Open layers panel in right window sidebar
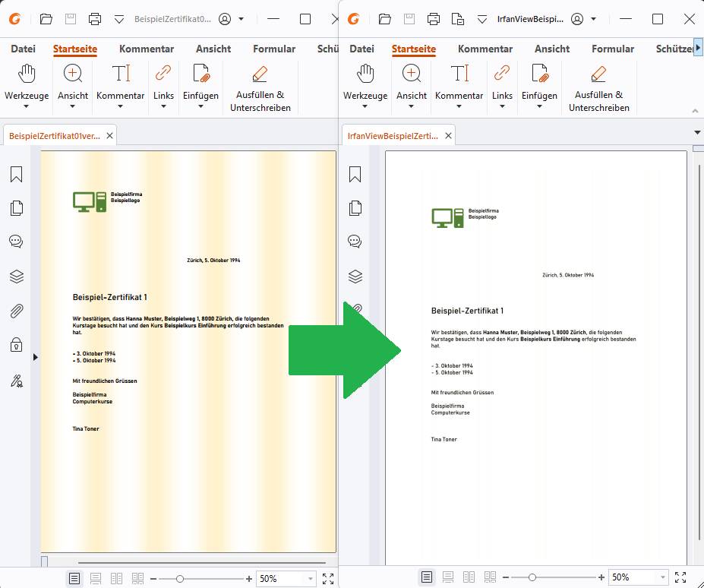 tap(355, 277)
